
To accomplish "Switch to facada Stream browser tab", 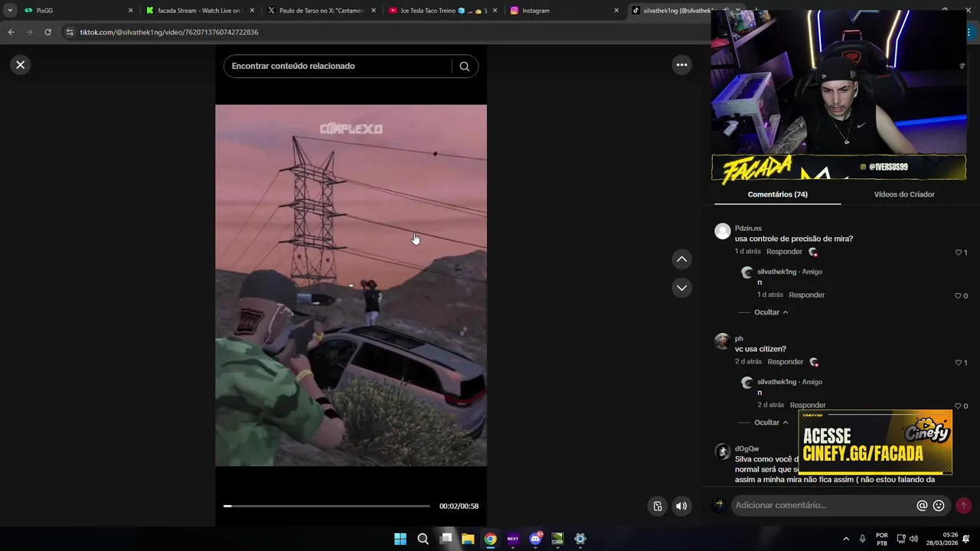I will pos(199,11).
